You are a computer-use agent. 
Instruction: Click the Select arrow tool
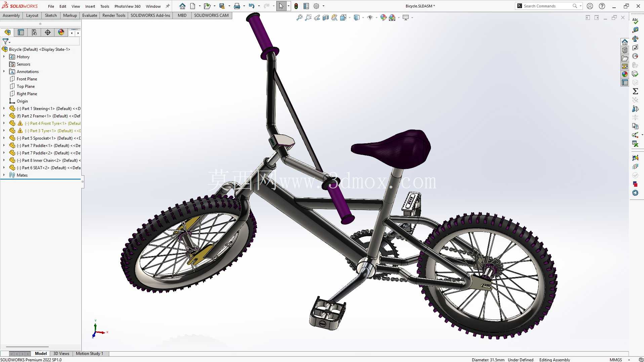coord(281,6)
